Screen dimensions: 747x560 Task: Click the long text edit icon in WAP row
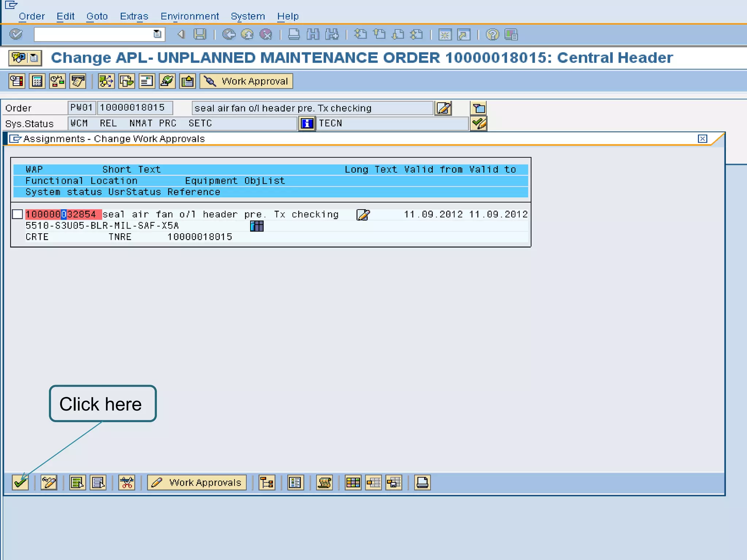363,215
